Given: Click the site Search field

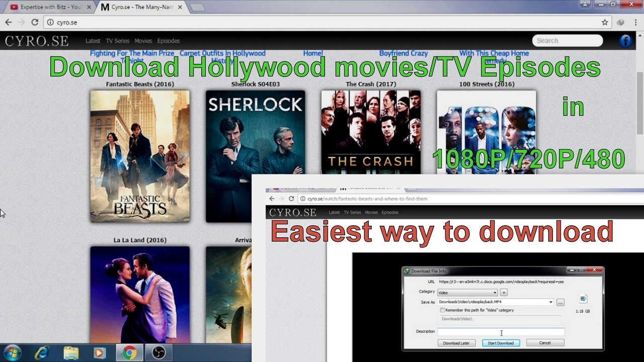Looking at the screenshot, I should (x=568, y=41).
